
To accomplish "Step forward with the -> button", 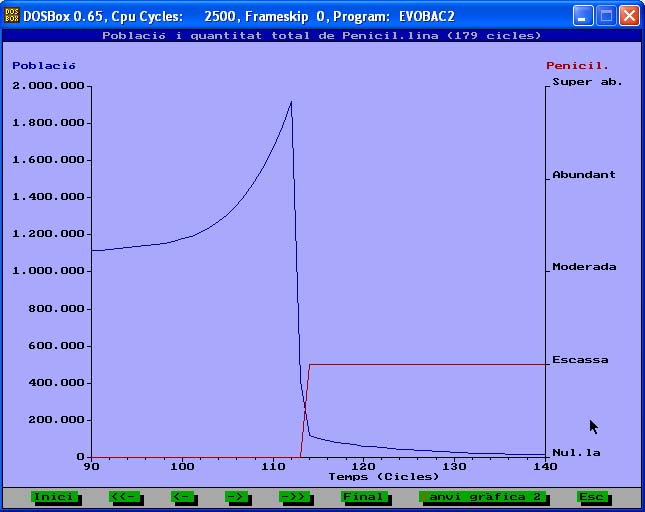I will [x=237, y=497].
